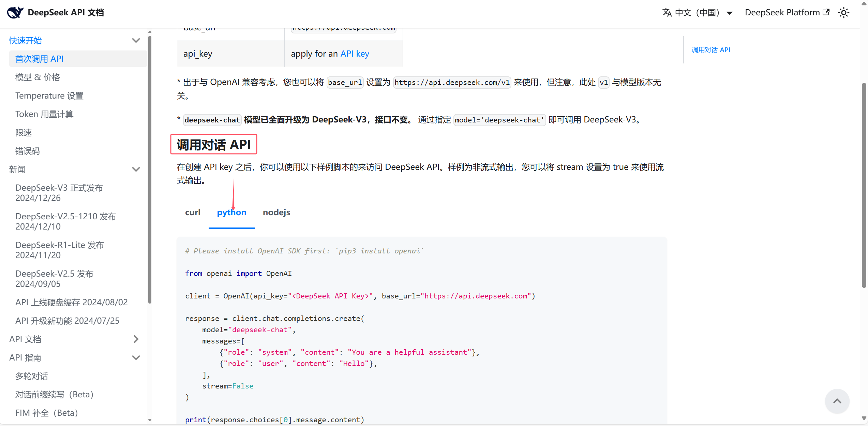Open the language selector 中文（中国）
This screenshot has height=426, width=868.
click(697, 13)
